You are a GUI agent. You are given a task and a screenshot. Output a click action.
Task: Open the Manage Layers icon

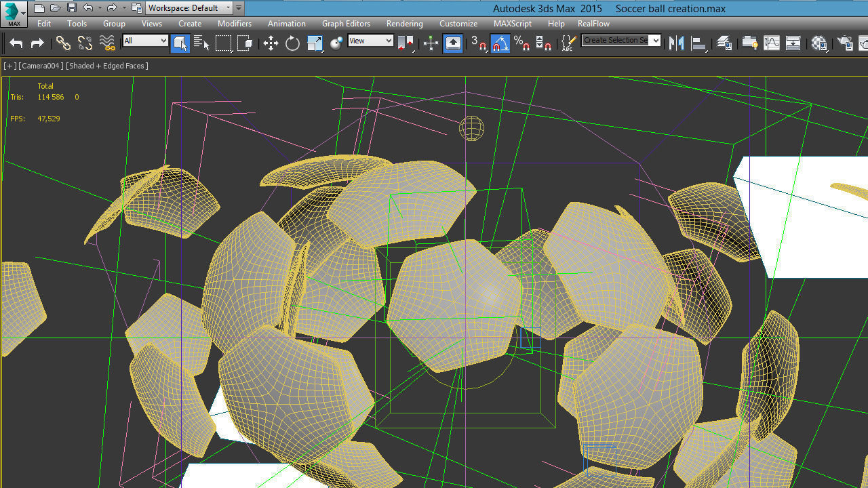pos(724,43)
